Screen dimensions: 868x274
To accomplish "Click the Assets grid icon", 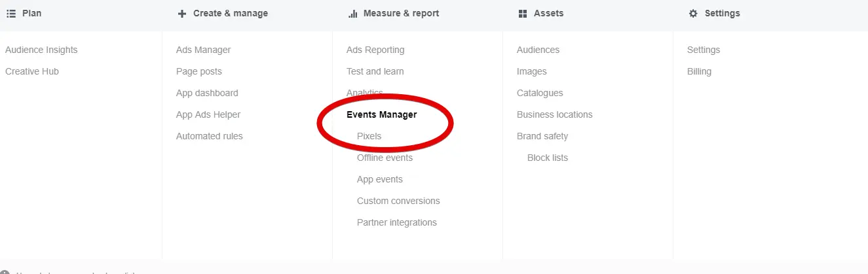I will [523, 13].
